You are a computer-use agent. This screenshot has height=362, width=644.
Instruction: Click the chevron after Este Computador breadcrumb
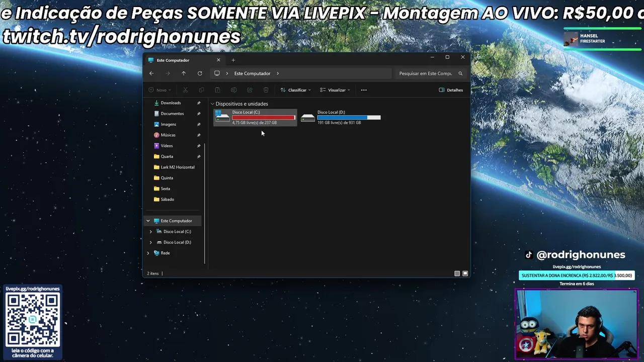pyautogui.click(x=277, y=73)
